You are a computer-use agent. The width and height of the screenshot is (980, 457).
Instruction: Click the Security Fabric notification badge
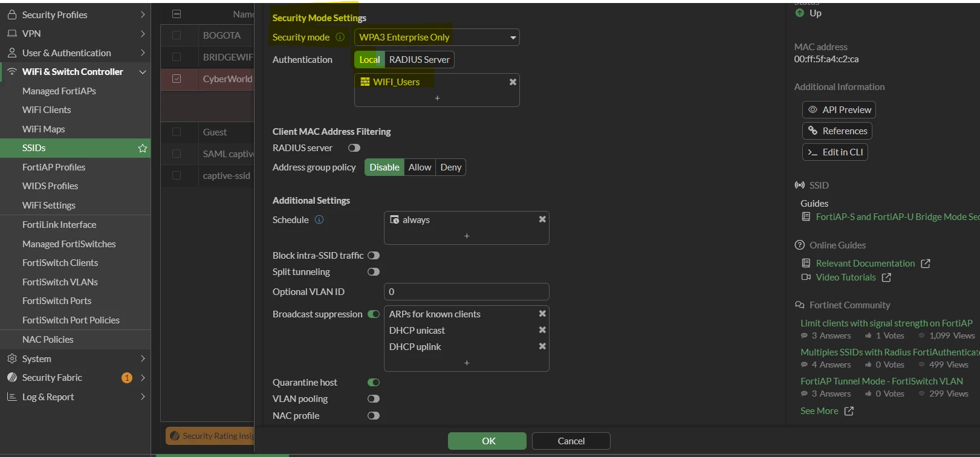[x=127, y=378]
